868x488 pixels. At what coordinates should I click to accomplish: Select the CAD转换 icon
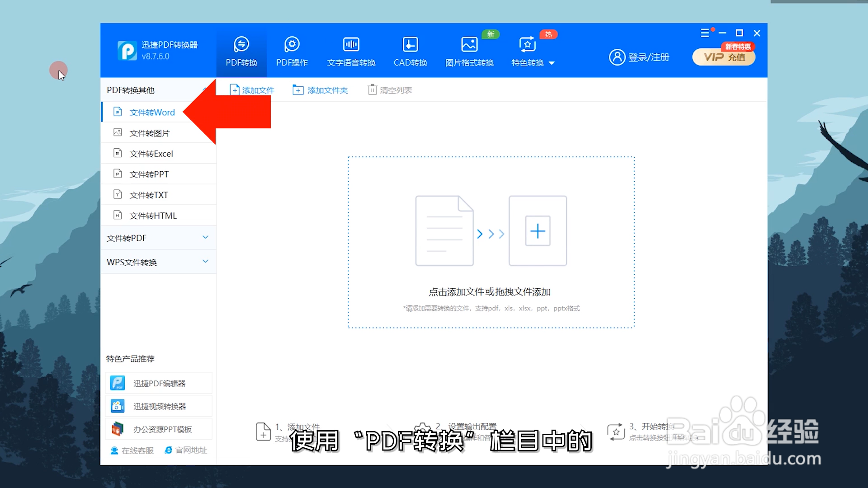[410, 45]
